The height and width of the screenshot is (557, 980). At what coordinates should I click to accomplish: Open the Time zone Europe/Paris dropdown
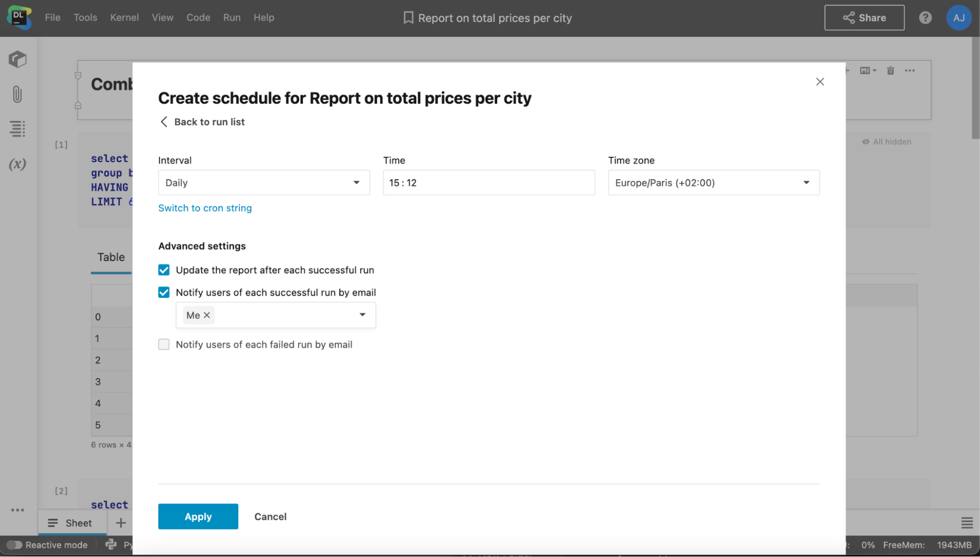click(x=713, y=183)
